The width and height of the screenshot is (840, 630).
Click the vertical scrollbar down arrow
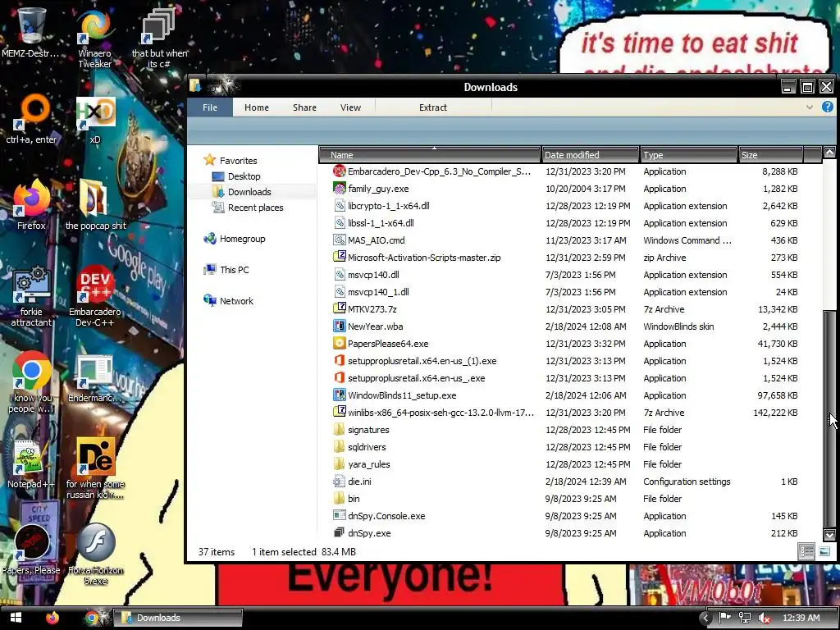829,535
